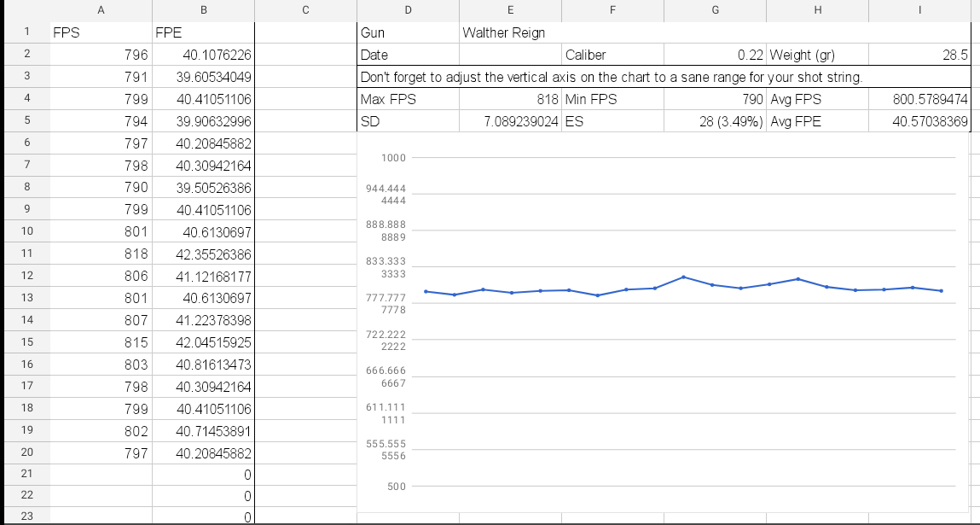
Task: Click the Weight (gr) label cell
Action: pyautogui.click(x=817, y=55)
